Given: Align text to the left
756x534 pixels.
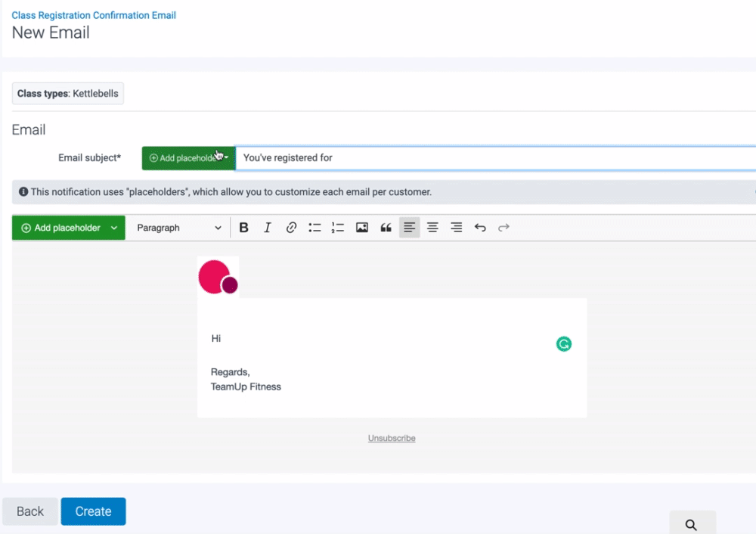Looking at the screenshot, I should (409, 228).
